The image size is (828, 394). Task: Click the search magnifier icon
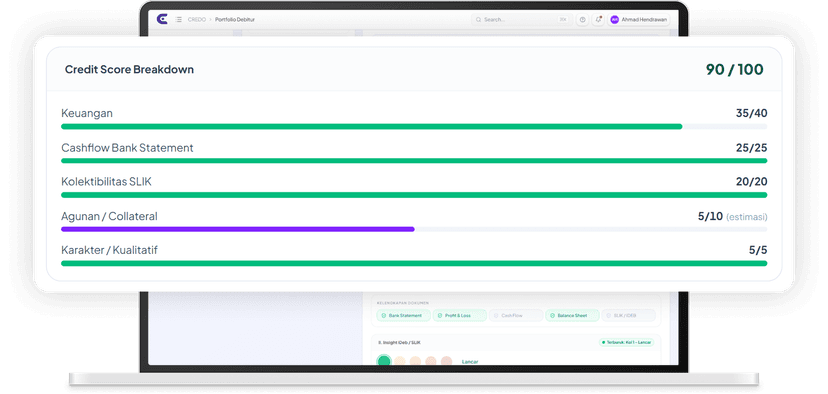[x=478, y=20]
